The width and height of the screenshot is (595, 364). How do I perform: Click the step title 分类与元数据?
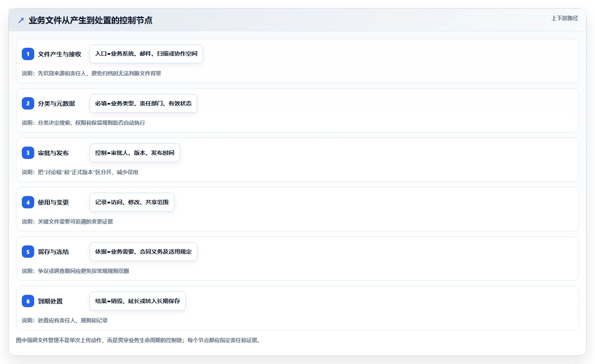[x=56, y=103]
